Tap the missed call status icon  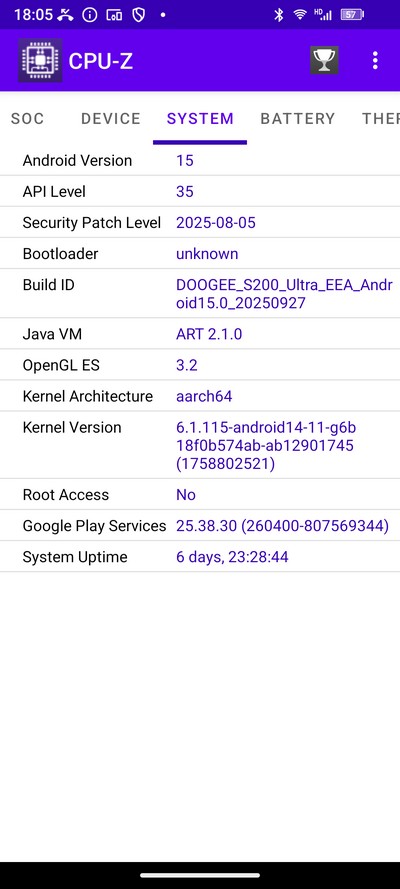tap(66, 15)
